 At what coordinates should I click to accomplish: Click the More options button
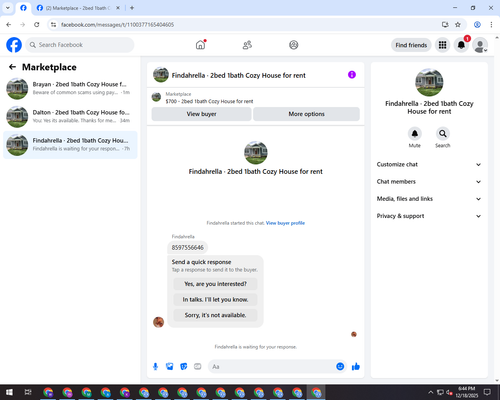coord(306,114)
